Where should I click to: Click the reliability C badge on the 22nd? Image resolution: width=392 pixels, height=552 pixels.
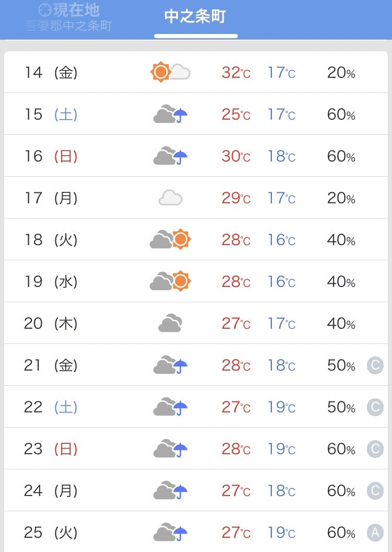375,407
